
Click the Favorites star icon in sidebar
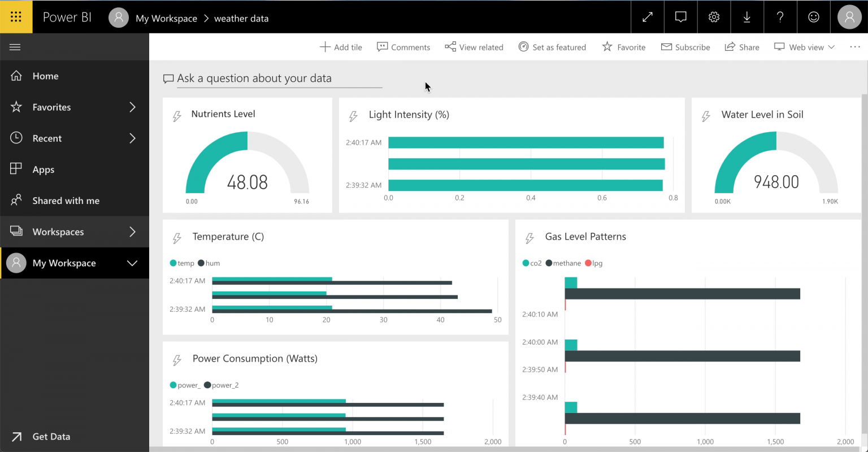[16, 107]
